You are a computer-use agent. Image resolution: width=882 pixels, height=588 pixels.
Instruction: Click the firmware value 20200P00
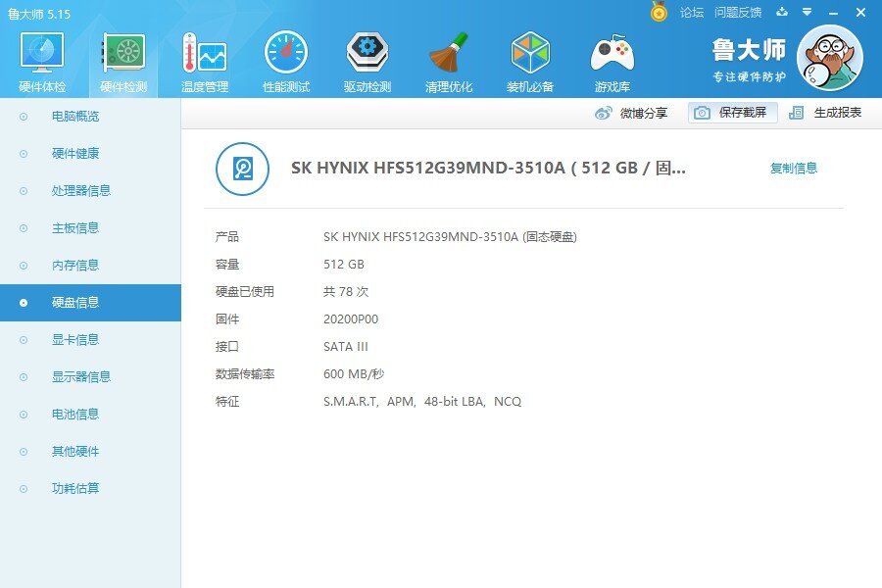click(351, 319)
